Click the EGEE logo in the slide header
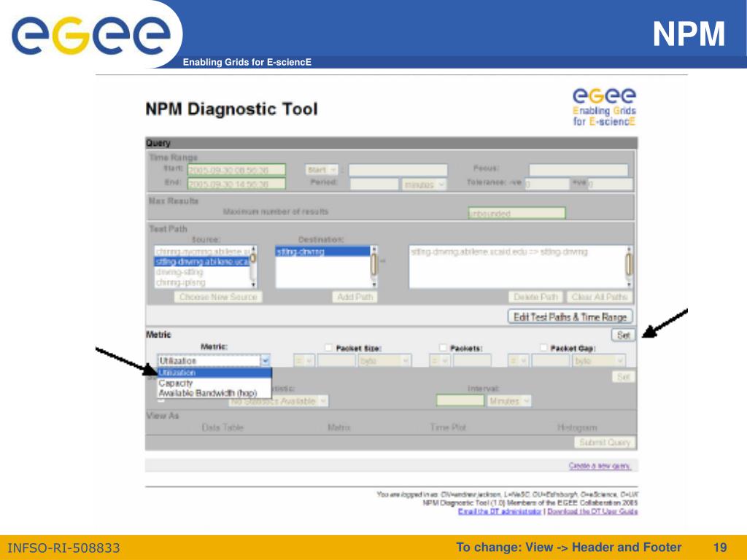This screenshot has width=747, height=560. point(90,35)
